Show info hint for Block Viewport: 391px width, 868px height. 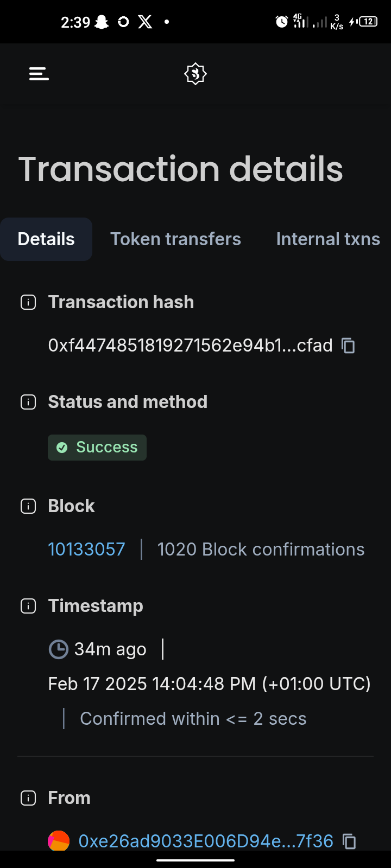click(28, 506)
